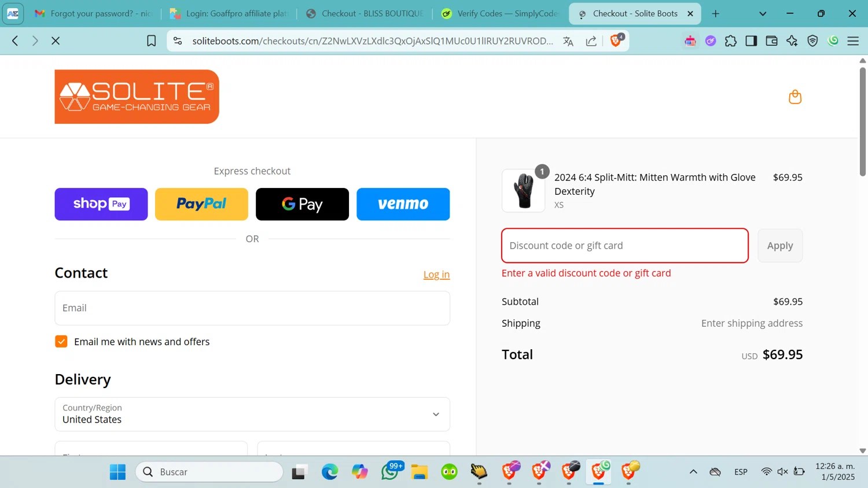Image resolution: width=868 pixels, height=488 pixels.
Task: Click the address bar URL
Action: (x=373, y=40)
